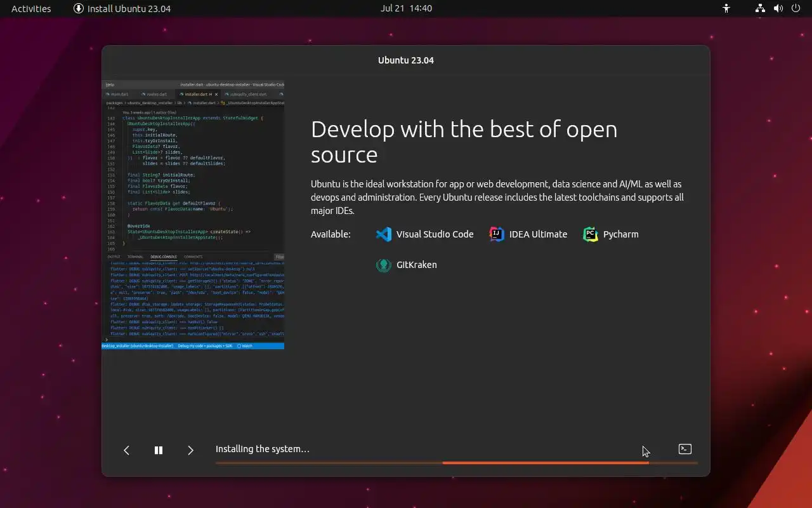Select the GitKraken label
The image size is (812, 508).
[417, 265]
